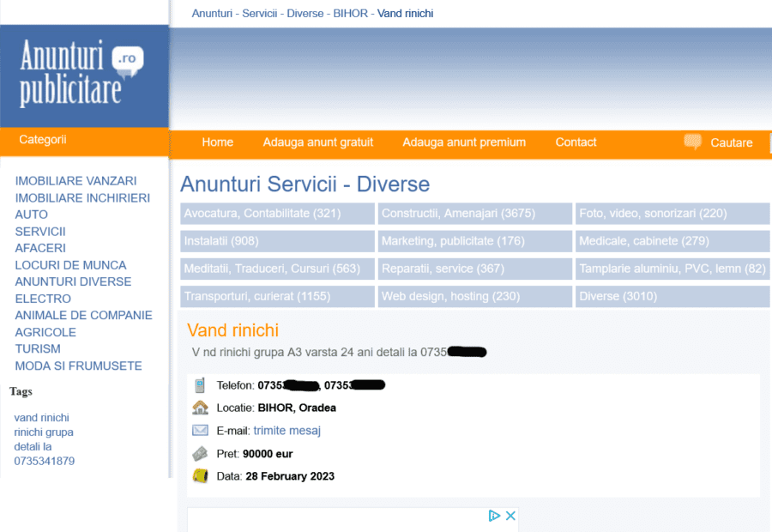Click the vand rinichi tag
This screenshot has height=532, width=772.
(41, 417)
